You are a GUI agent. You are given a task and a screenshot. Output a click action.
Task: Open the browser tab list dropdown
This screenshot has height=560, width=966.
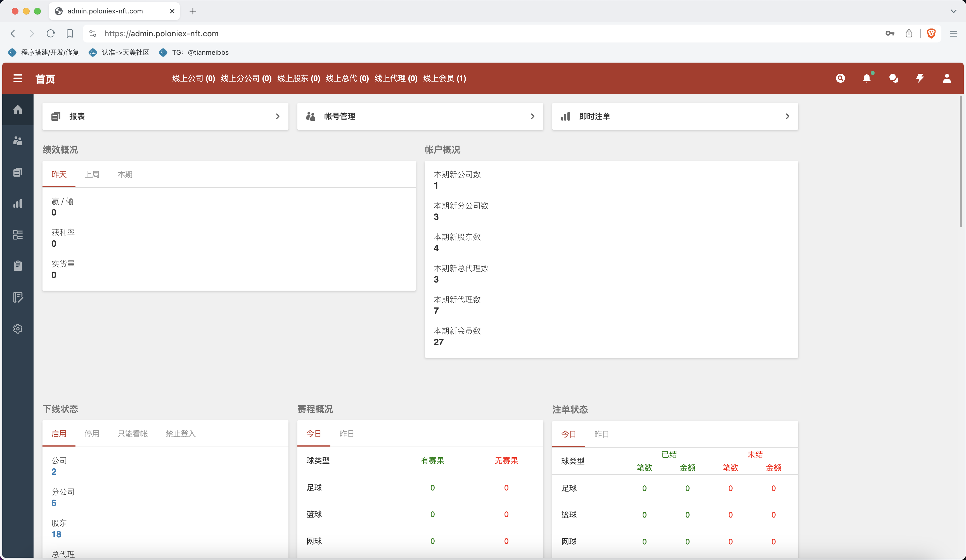pos(953,11)
